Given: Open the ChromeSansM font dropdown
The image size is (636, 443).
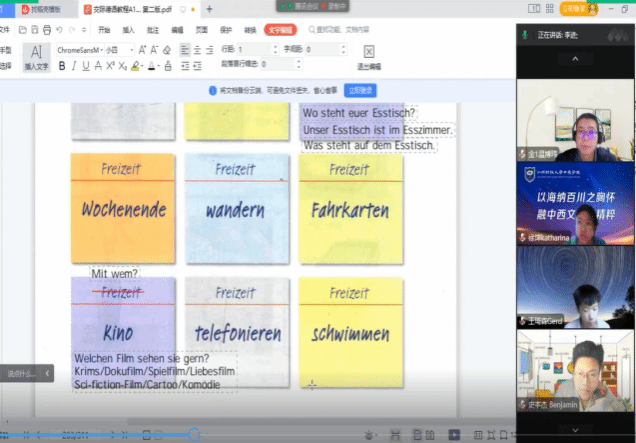Looking at the screenshot, I should pos(79,49).
